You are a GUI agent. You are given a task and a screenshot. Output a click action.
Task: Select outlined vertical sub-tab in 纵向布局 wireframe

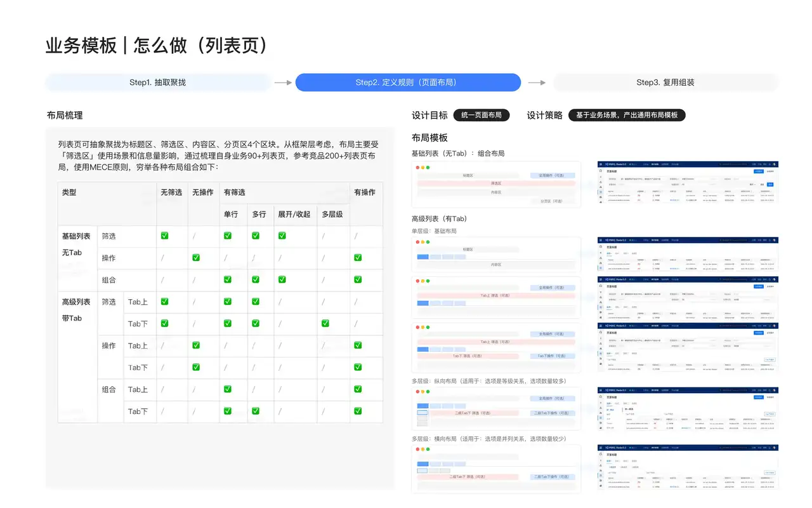click(422, 413)
